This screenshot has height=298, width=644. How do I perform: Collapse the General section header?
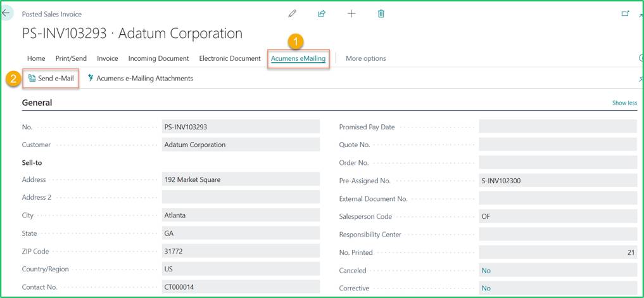(37, 103)
